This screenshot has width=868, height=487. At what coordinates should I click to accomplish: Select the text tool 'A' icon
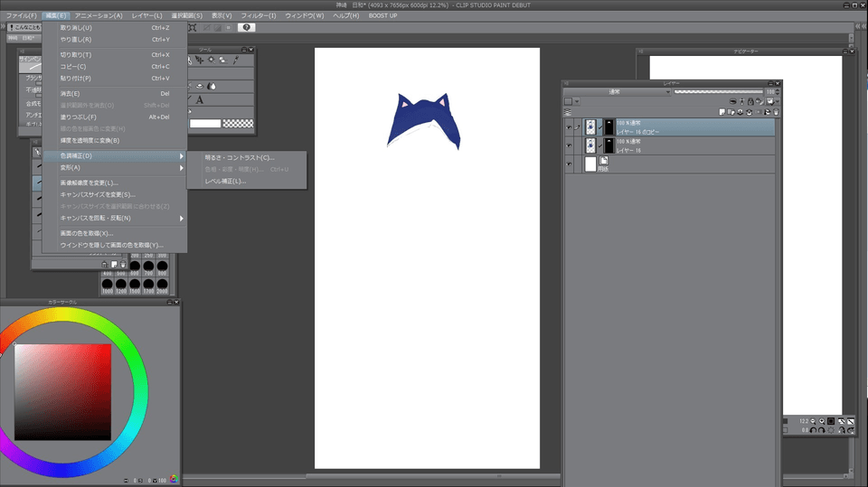(x=200, y=100)
